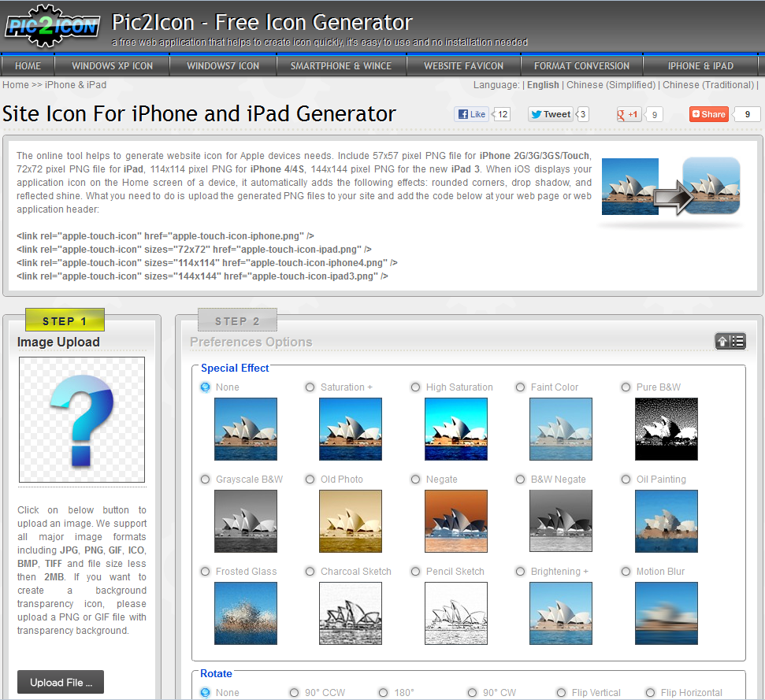The height and width of the screenshot is (700, 765).
Task: Click the Google +1 button
Action: click(629, 114)
